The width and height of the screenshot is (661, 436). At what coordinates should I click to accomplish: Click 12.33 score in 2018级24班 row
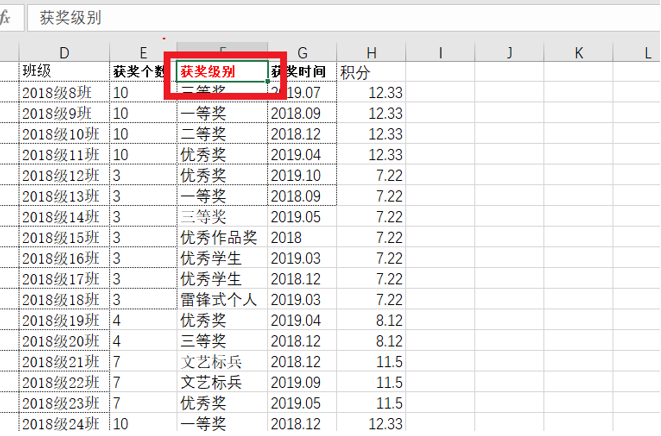coord(371,423)
